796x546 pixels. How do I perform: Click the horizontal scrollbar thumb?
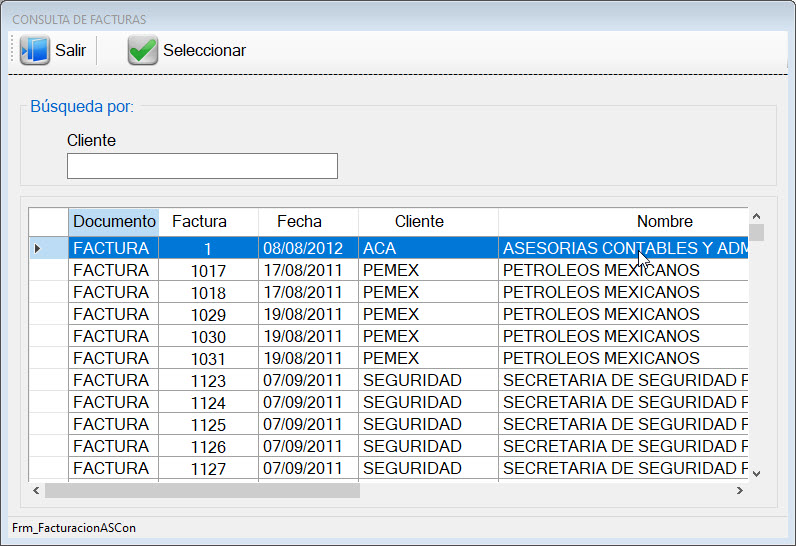(x=203, y=490)
